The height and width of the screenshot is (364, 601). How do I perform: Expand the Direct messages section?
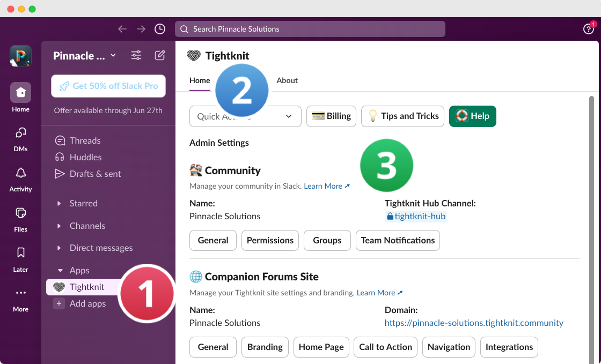(59, 248)
